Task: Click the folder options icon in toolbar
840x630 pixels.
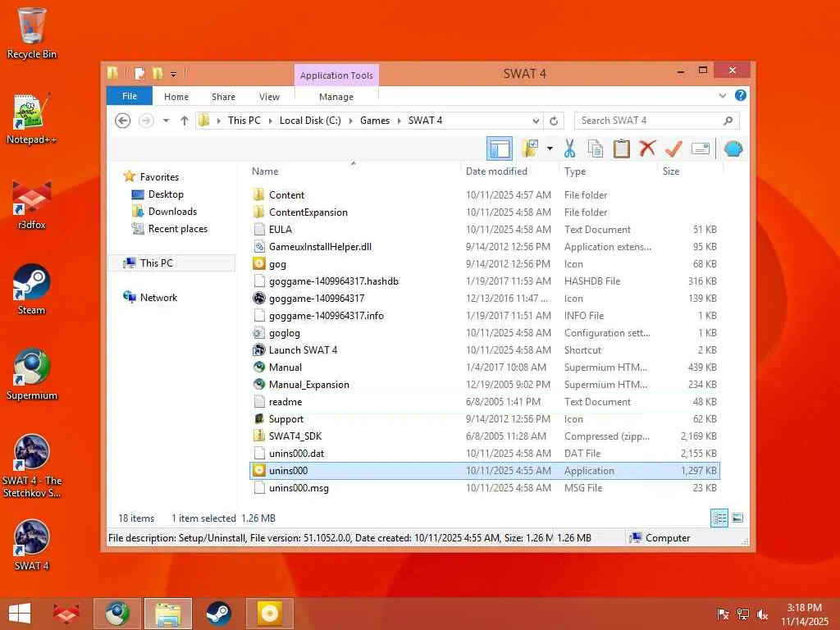Action: pyautogui.click(x=531, y=148)
